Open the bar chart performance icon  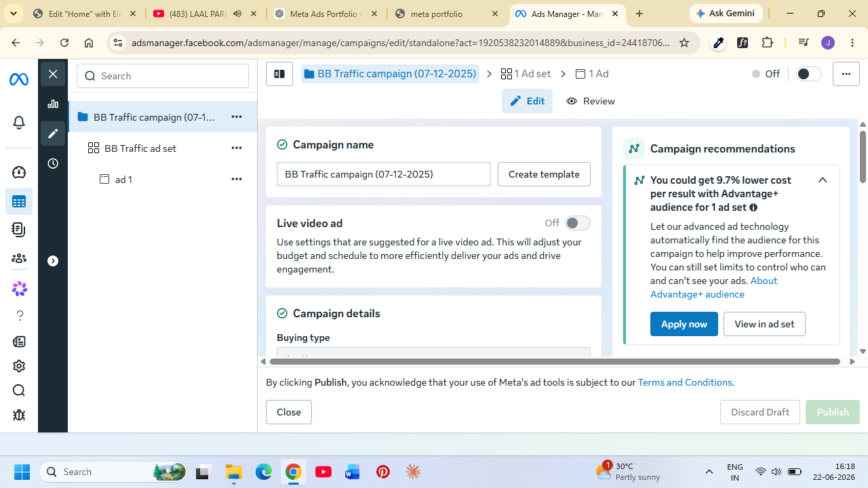coord(53,104)
